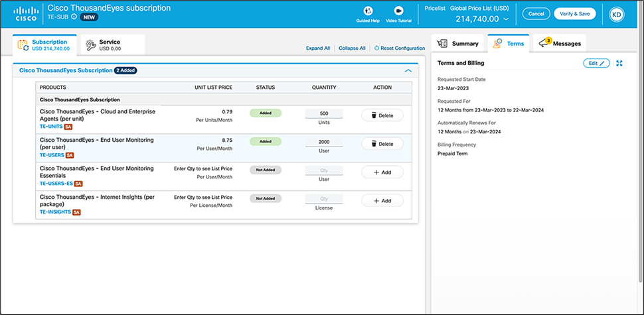This screenshot has height=315, width=644.
Task: Click Collapse All link
Action: click(x=352, y=48)
